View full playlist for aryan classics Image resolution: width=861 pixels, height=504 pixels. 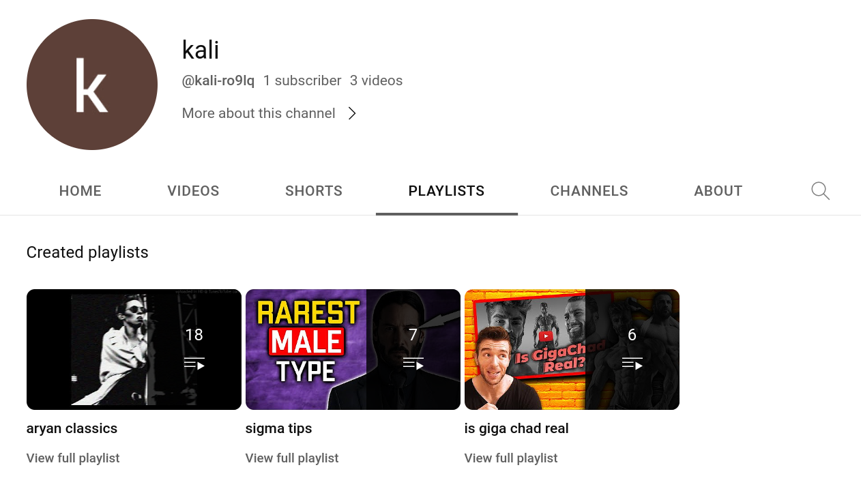(x=73, y=458)
